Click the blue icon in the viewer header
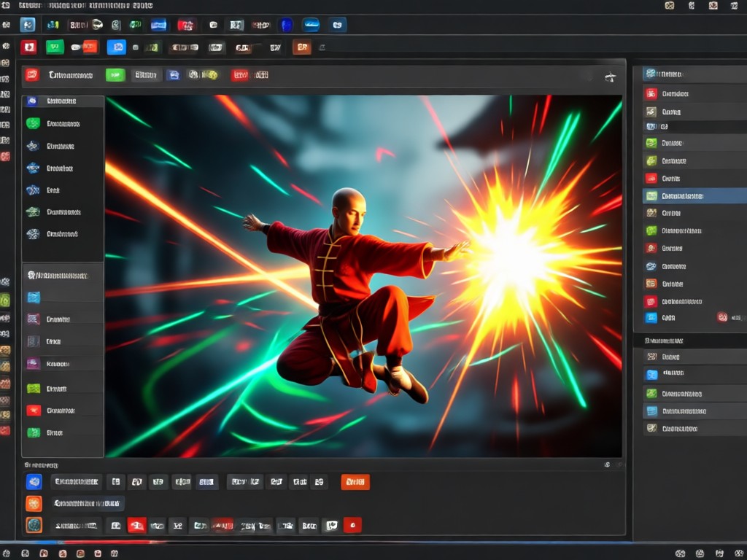The image size is (747, 560). 174,75
